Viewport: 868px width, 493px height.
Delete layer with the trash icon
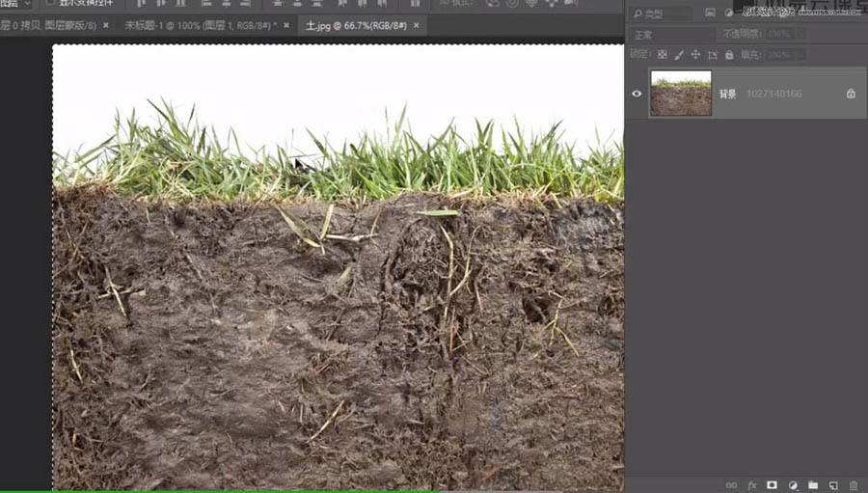(854, 485)
